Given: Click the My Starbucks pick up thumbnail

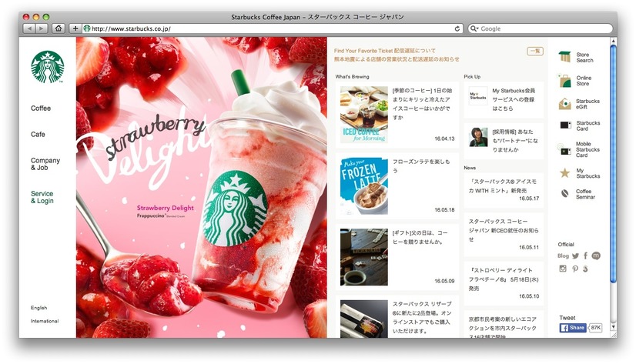Looking at the screenshot, I should click(x=478, y=95).
